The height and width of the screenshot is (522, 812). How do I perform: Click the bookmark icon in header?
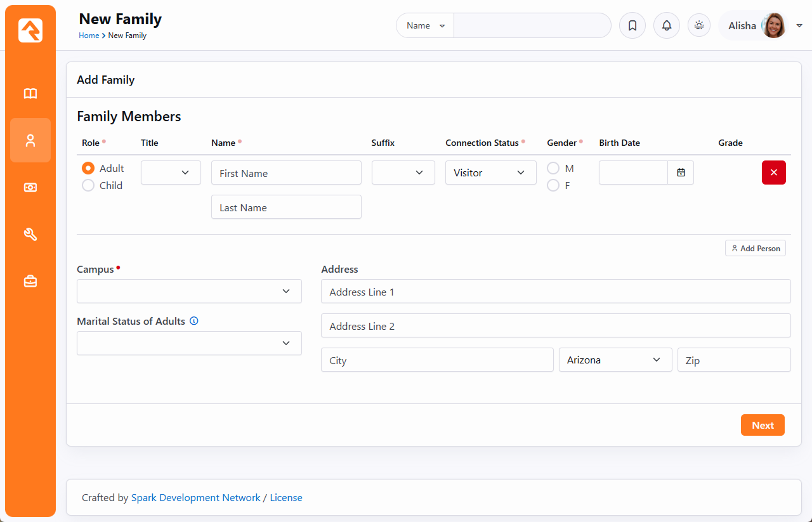coord(632,26)
